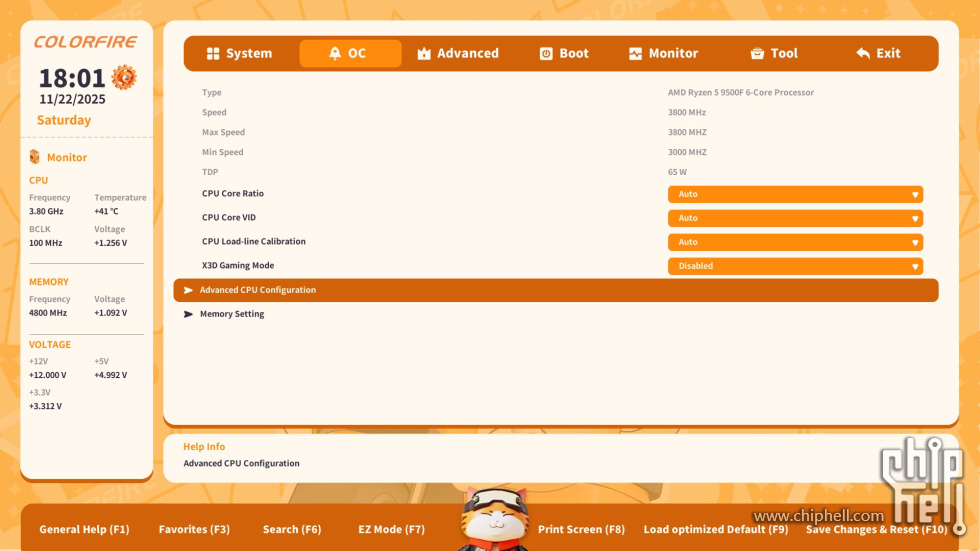Click the OC tab rocket icon

pos(335,54)
